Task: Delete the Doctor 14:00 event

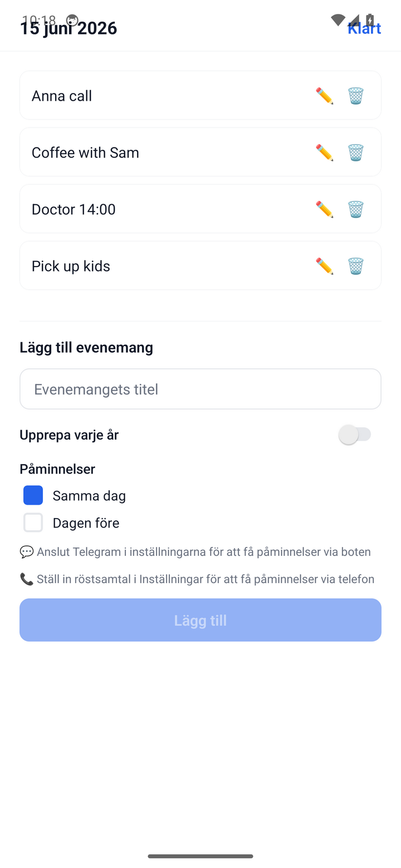Action: 356,209
